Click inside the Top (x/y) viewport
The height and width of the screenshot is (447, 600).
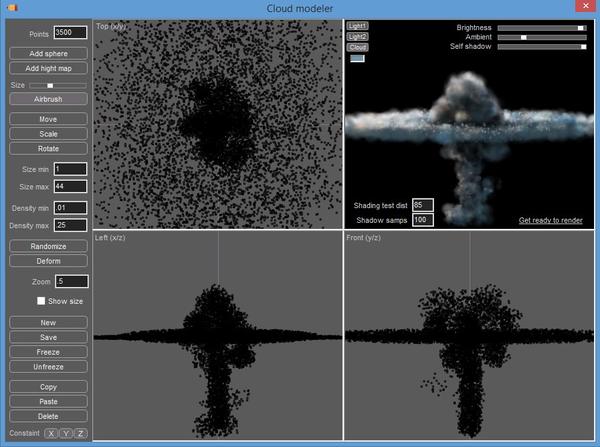(x=218, y=124)
